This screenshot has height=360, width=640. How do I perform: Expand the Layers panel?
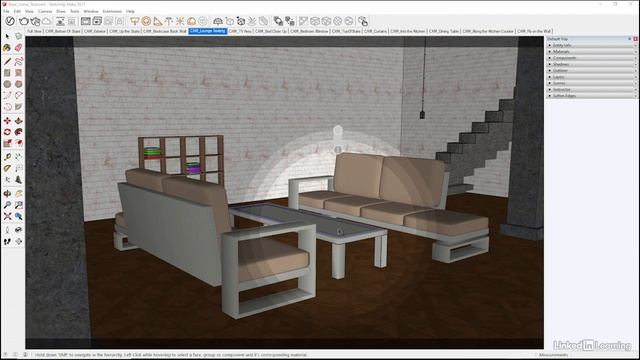tap(591, 77)
